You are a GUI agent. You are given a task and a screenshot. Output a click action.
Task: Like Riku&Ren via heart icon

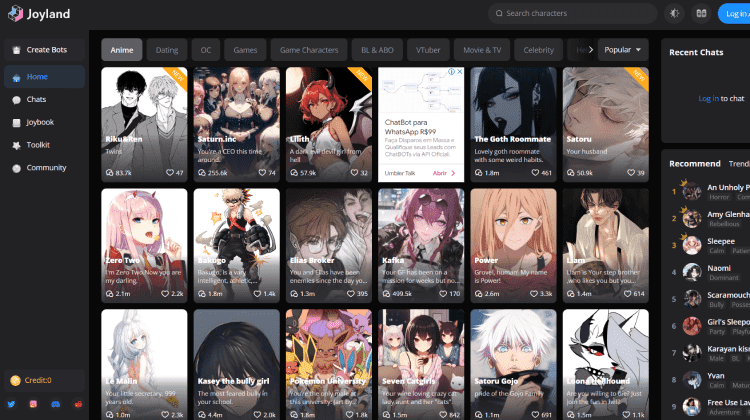point(170,173)
